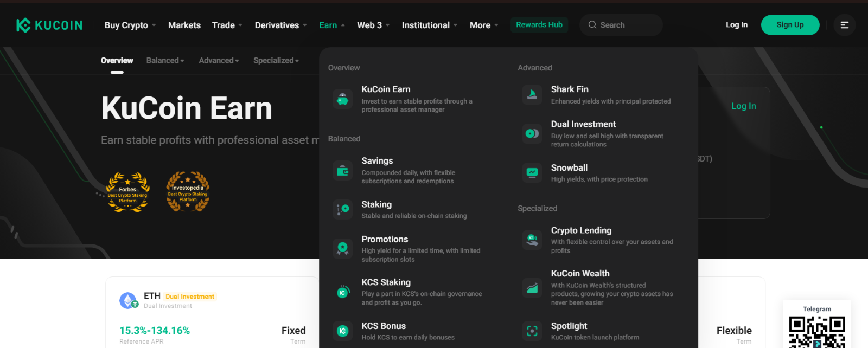Click the Savings wallet icon
The width and height of the screenshot is (868, 348).
(x=342, y=171)
